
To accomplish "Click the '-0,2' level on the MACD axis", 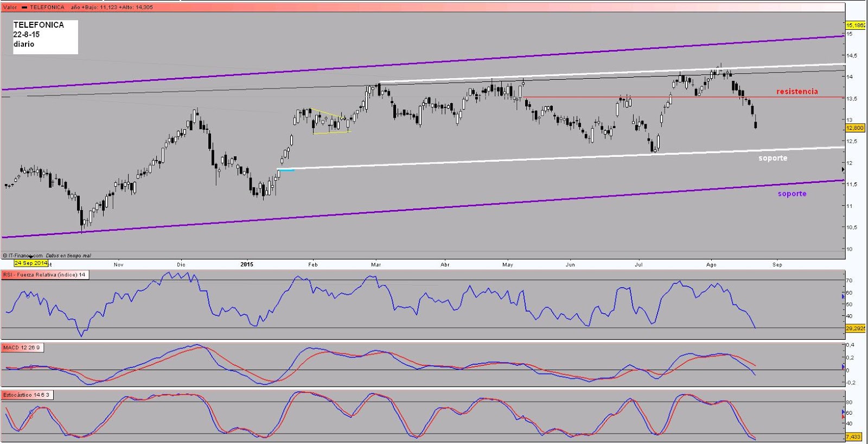I will (x=851, y=383).
